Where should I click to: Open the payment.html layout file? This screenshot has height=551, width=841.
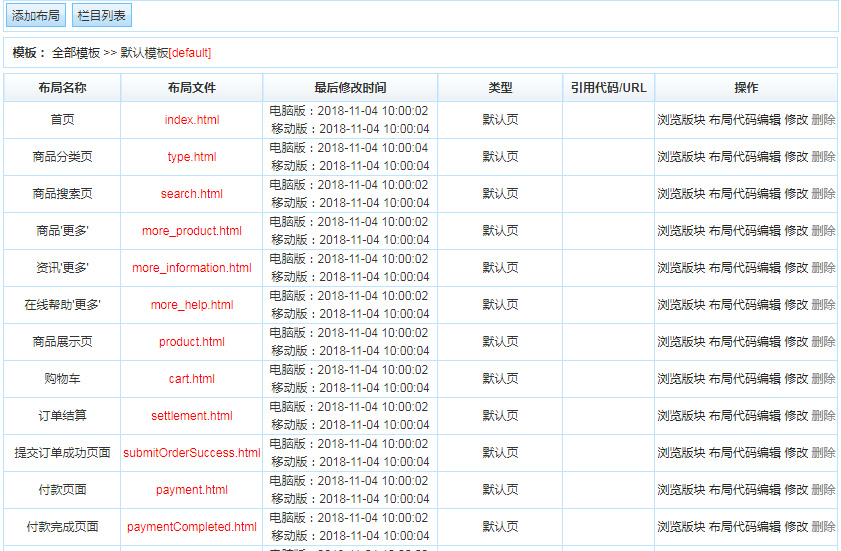tap(192, 490)
